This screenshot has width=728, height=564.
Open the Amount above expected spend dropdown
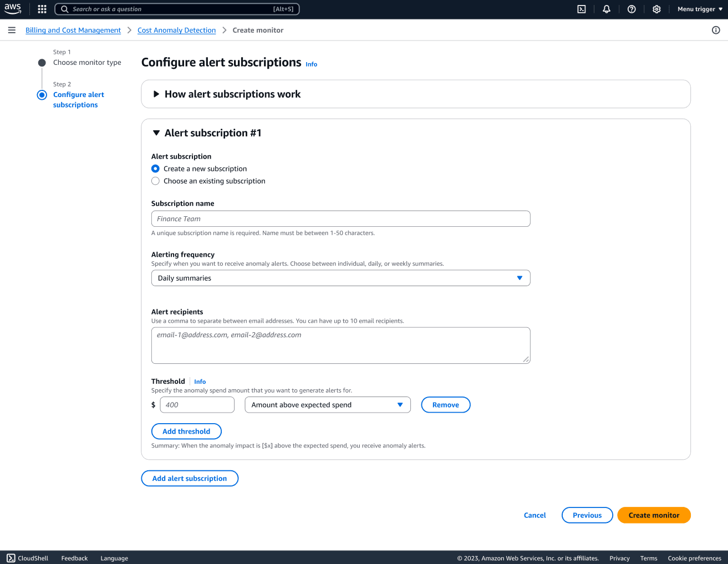click(327, 405)
